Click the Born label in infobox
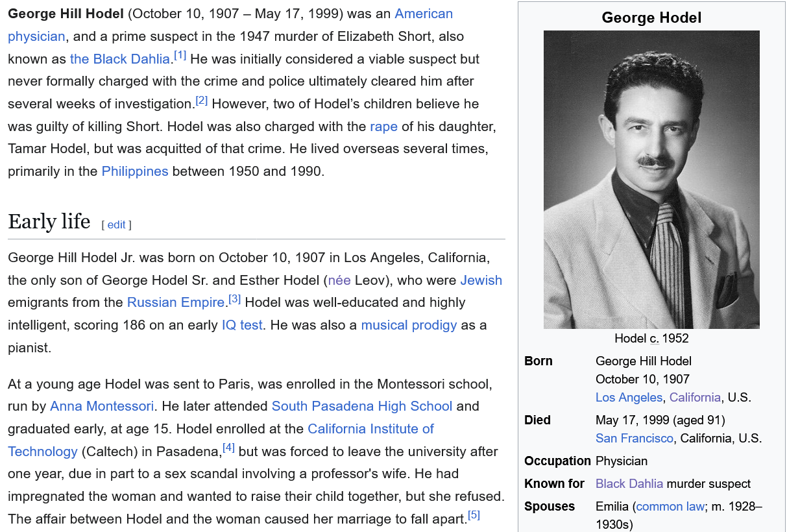 coord(539,361)
